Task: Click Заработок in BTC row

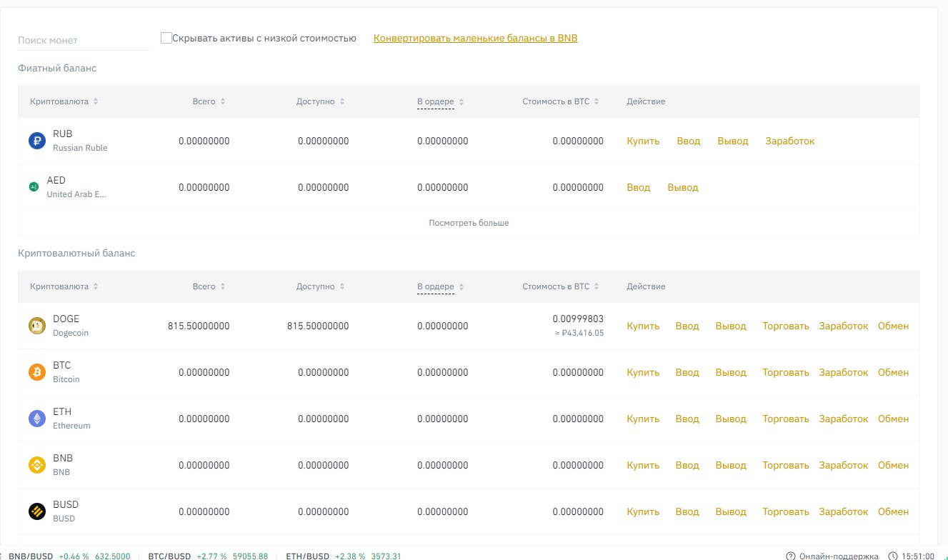Action: [844, 372]
